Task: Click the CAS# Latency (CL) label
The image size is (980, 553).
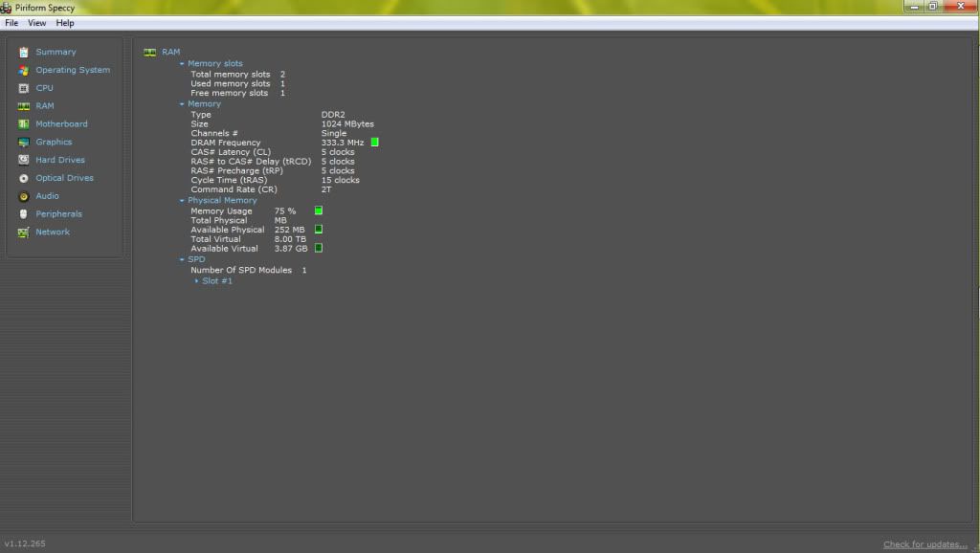Action: click(231, 152)
